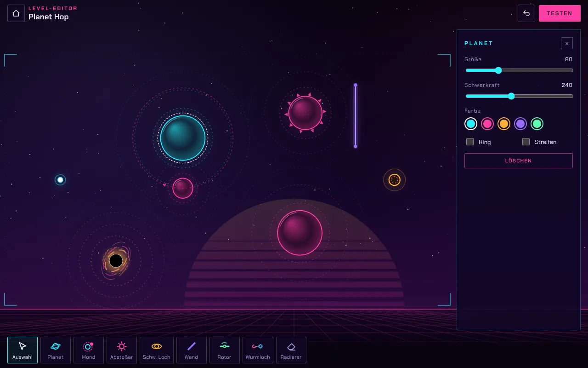Viewport: 588px width, 368px height.
Task: Choose the green color swatch
Action: point(537,124)
